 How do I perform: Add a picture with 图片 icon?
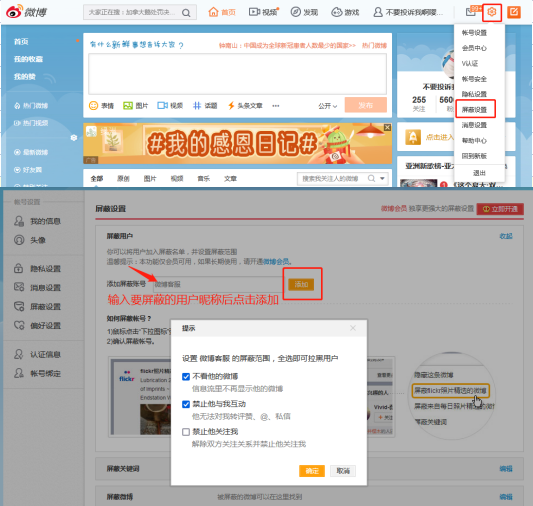click(135, 106)
